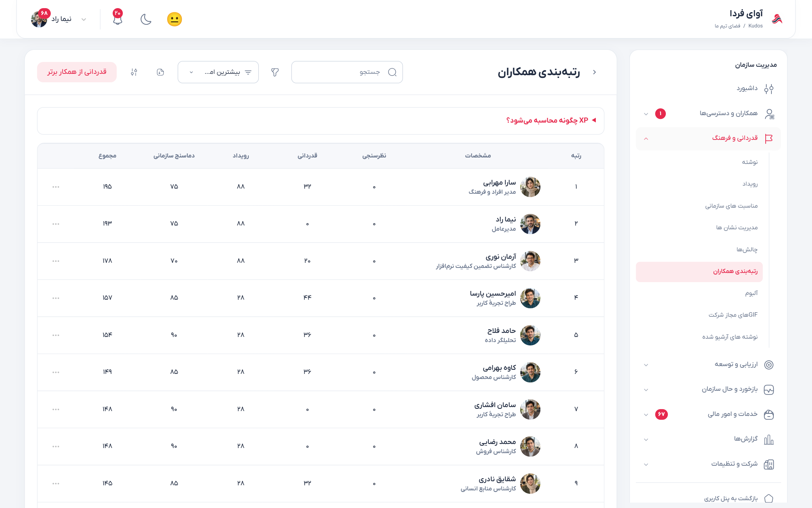Open row options for آرمان نوری
812x508 pixels.
coord(56,261)
